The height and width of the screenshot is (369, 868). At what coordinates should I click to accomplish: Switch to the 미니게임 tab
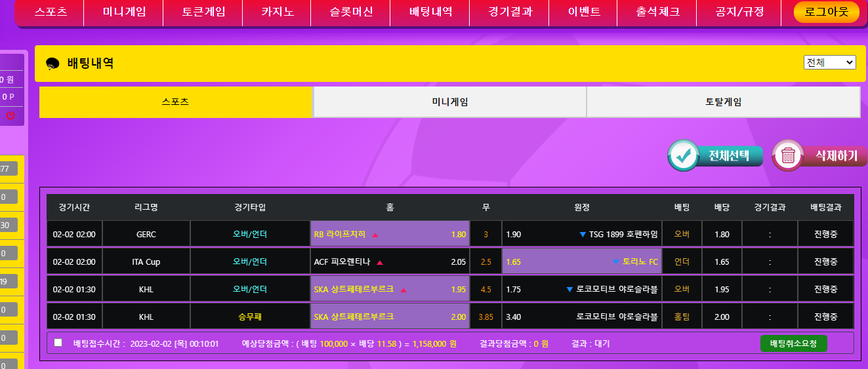pos(449,102)
